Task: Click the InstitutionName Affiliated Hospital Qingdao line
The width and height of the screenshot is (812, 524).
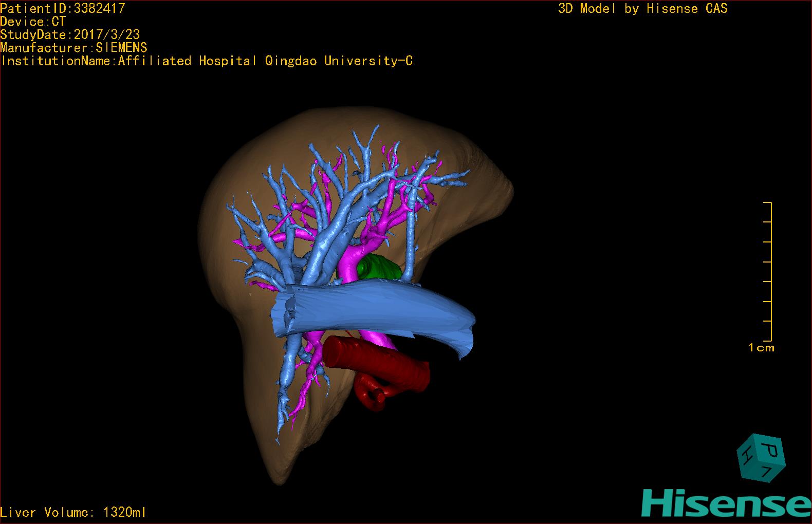Action: coord(207,61)
